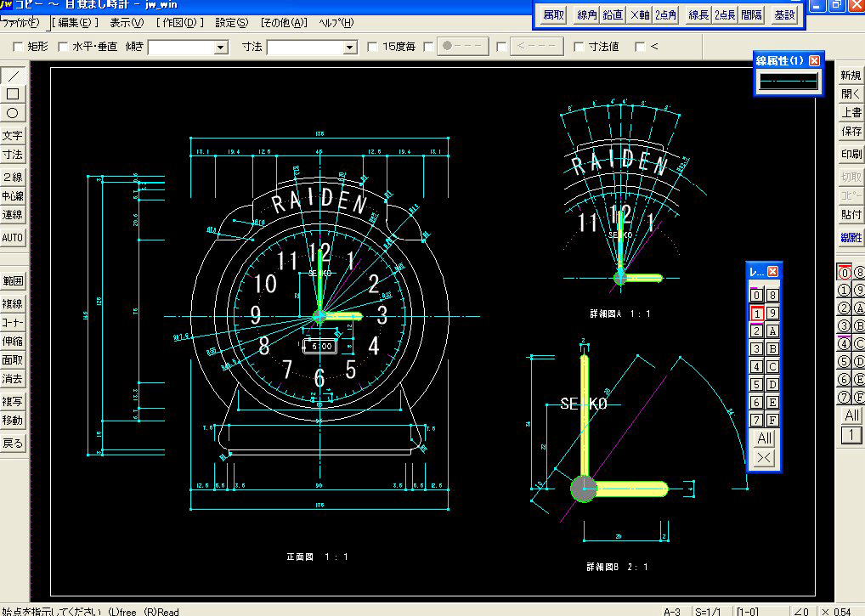Click the 鉛直 perpendicular button

point(613,15)
